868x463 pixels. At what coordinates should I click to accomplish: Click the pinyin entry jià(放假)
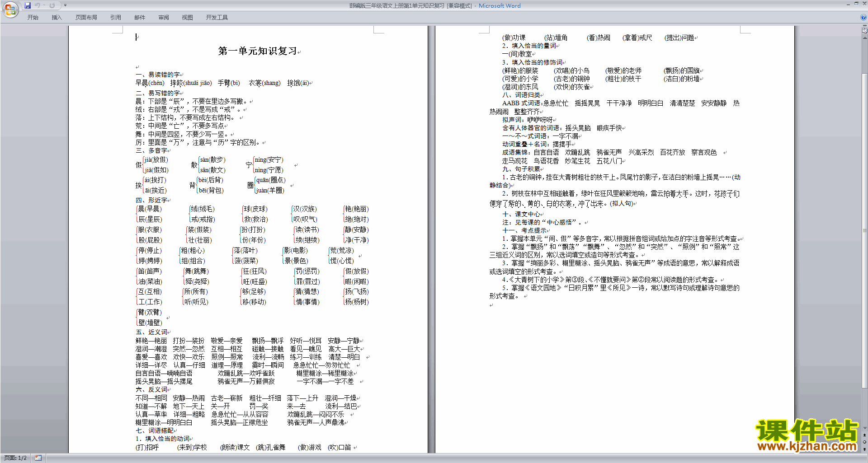coord(156,160)
